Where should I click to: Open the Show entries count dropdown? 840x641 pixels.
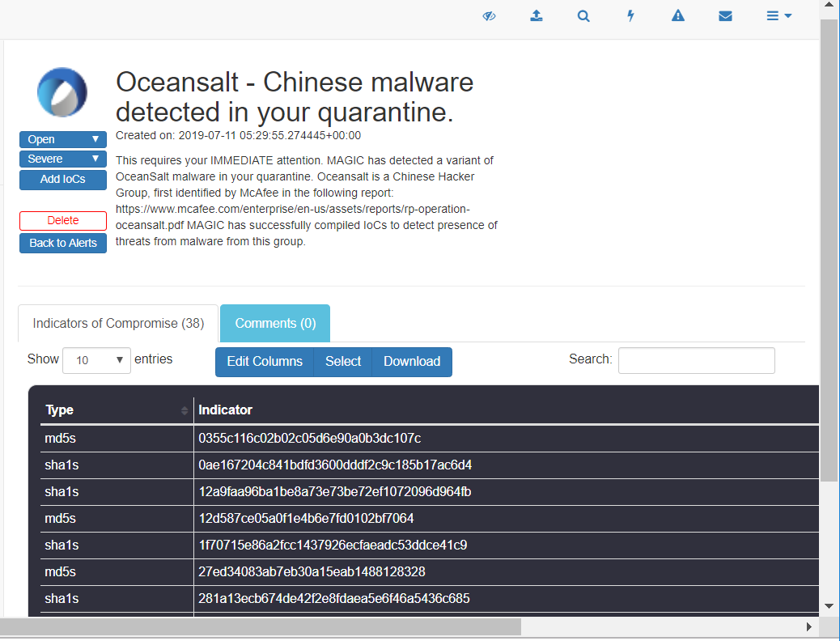pyautogui.click(x=96, y=360)
